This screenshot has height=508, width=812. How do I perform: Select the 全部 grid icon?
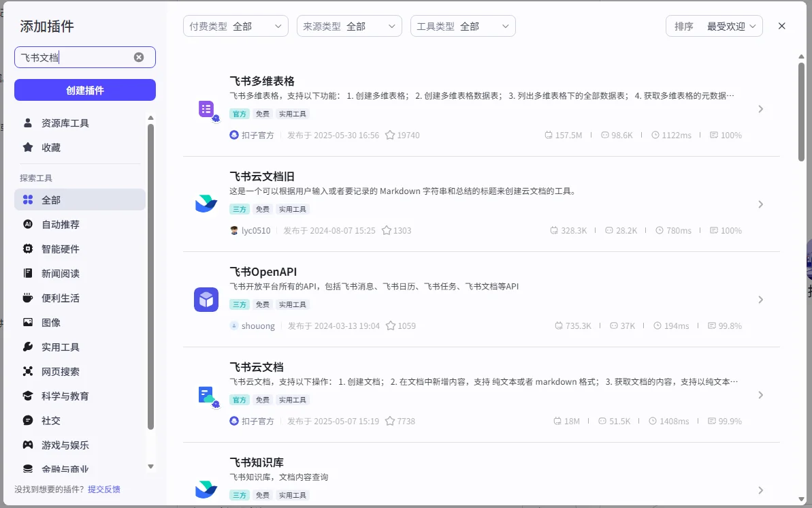point(28,200)
